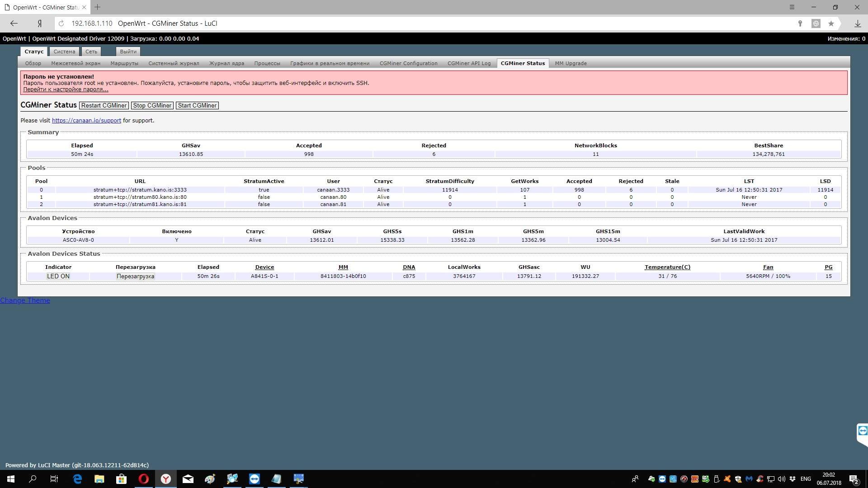Click the Выйти logout tab

pyautogui.click(x=128, y=52)
